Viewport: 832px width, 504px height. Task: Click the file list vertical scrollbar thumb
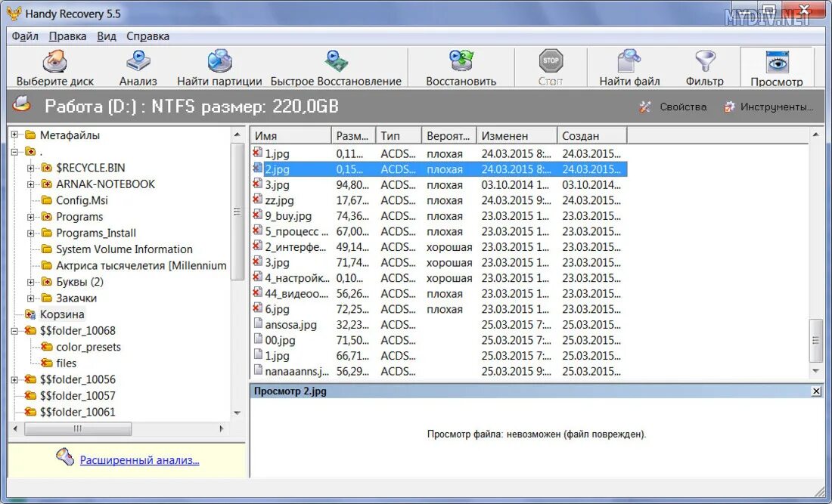[816, 341]
